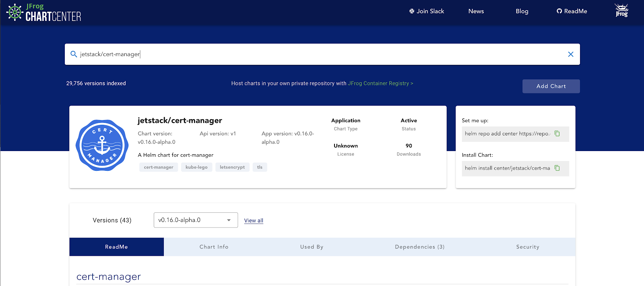Switch to the Chart Info tab
644x286 pixels.
[x=214, y=247]
